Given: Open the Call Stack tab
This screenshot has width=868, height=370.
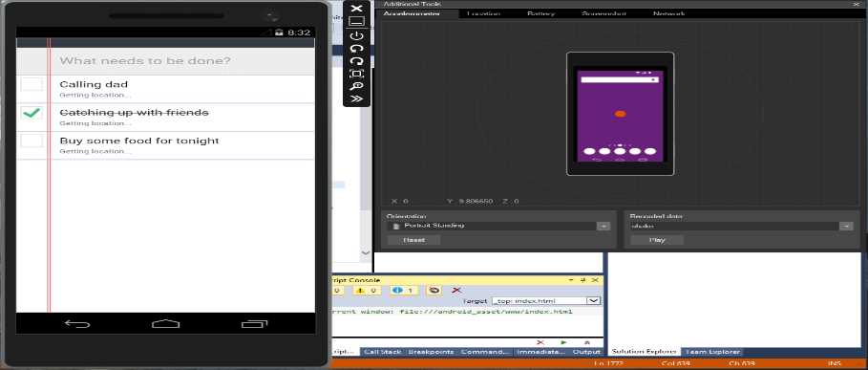Looking at the screenshot, I should [x=383, y=352].
